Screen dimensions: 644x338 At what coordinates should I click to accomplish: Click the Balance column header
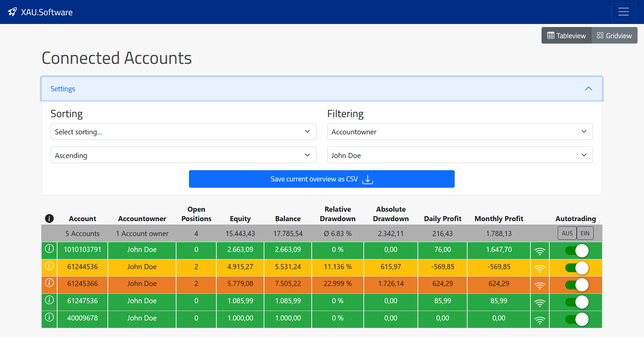(288, 218)
